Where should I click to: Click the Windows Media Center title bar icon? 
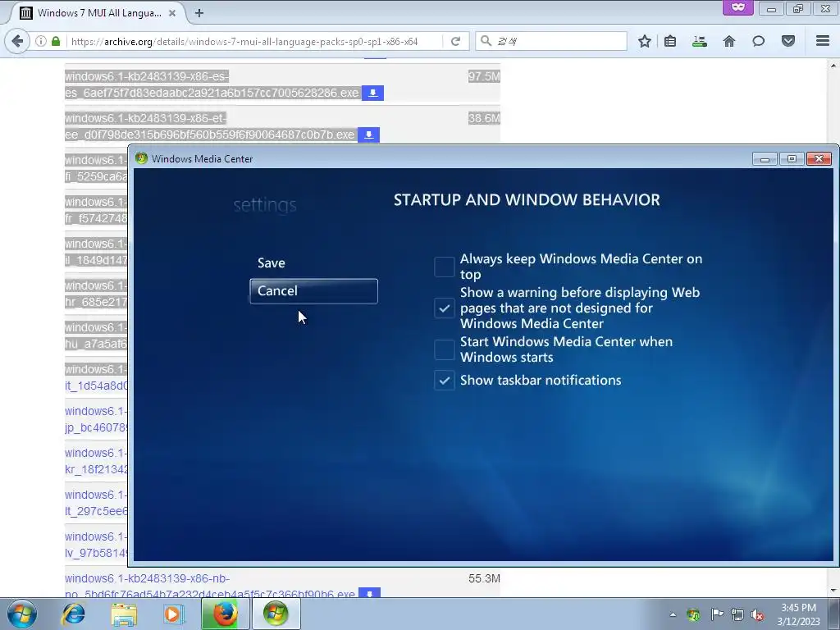pos(141,158)
